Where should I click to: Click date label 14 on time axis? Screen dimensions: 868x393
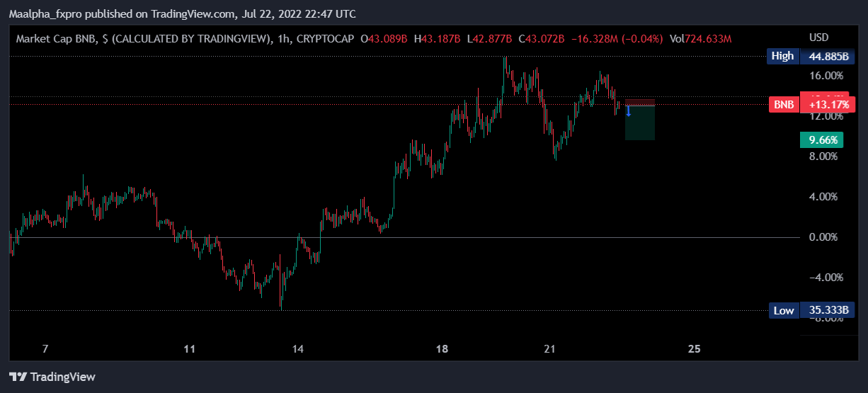pos(298,349)
